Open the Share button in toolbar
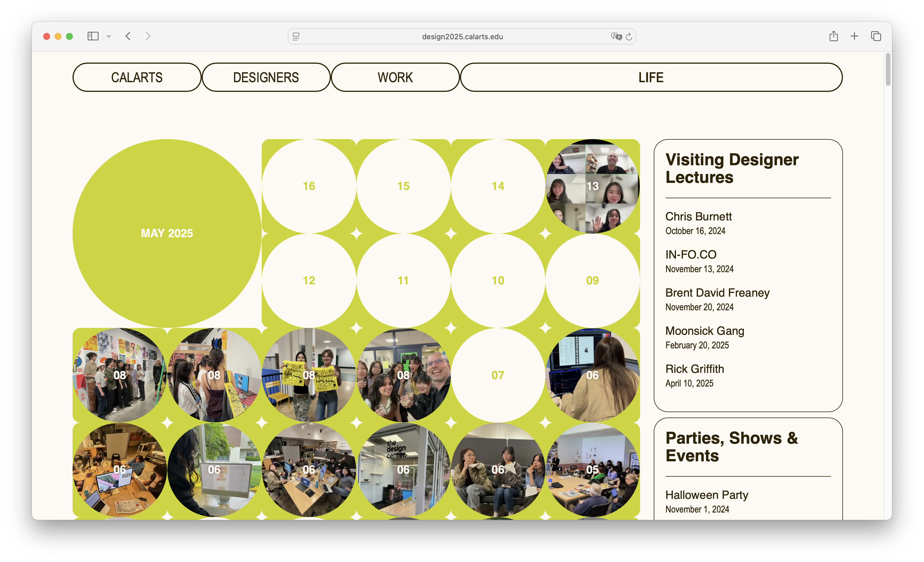Viewport: 924px width, 562px height. (x=833, y=36)
